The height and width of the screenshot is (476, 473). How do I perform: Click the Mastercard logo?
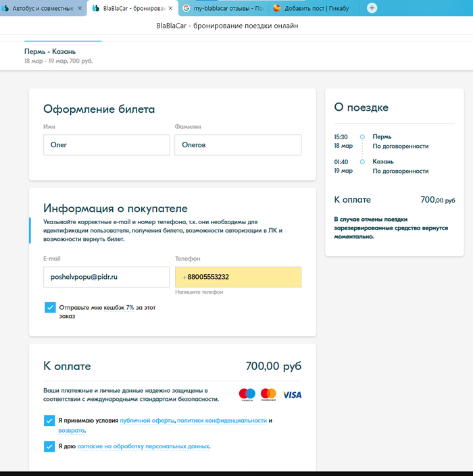pyautogui.click(x=268, y=394)
